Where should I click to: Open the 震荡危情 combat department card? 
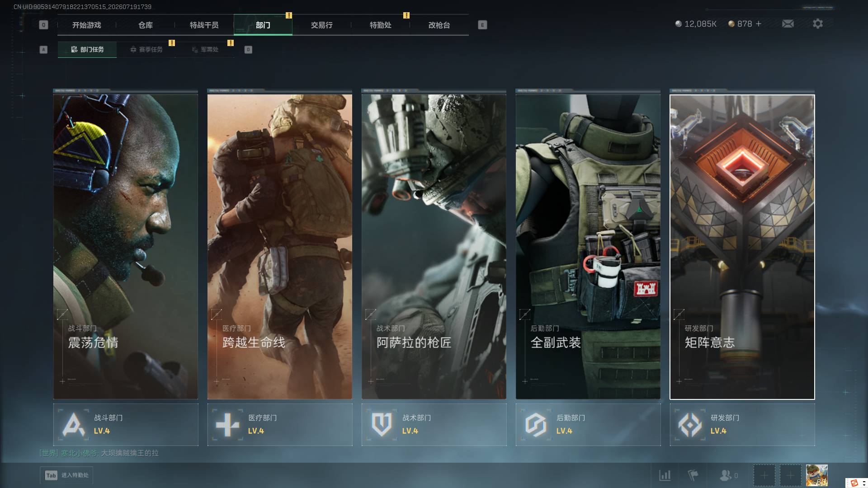[126, 247]
